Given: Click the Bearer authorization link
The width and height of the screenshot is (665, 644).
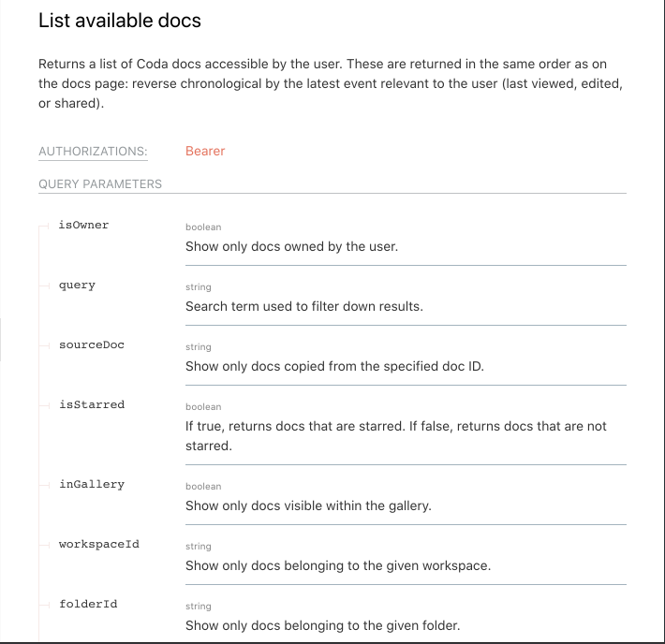Looking at the screenshot, I should click(x=205, y=151).
